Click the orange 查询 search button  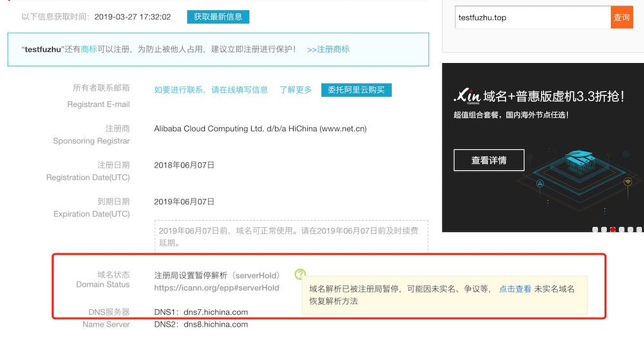pos(621,17)
